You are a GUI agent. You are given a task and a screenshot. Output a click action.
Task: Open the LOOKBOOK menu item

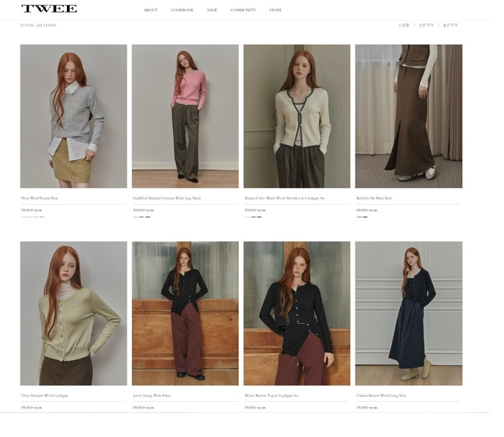182,10
